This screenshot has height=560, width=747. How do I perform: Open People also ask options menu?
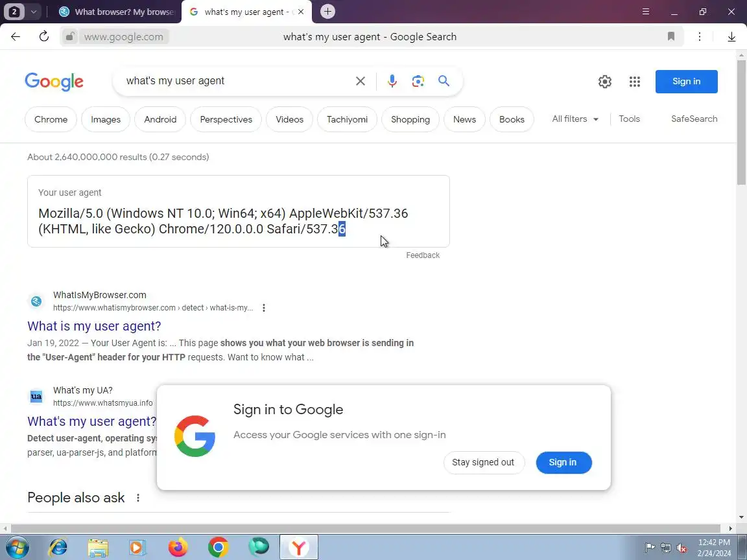(138, 498)
